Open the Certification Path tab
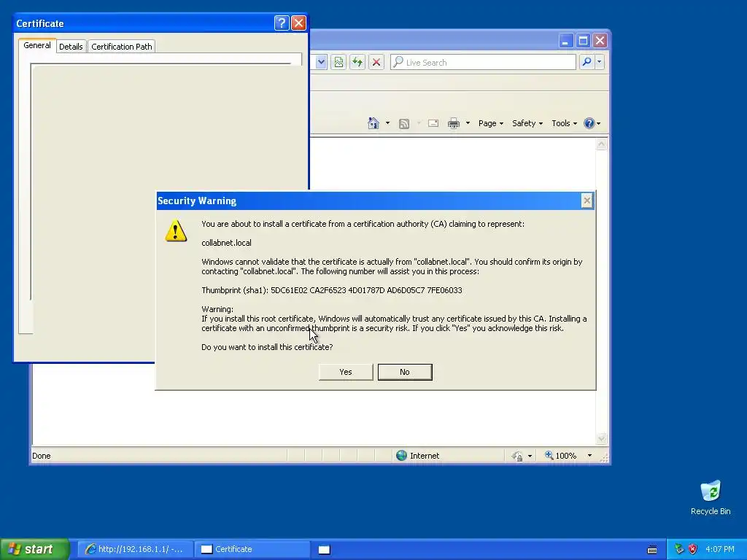Screen dimensions: 747x560 tap(122, 46)
